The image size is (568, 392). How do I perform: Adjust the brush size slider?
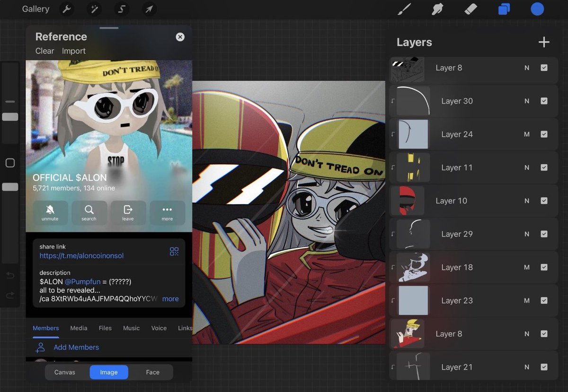[10, 116]
